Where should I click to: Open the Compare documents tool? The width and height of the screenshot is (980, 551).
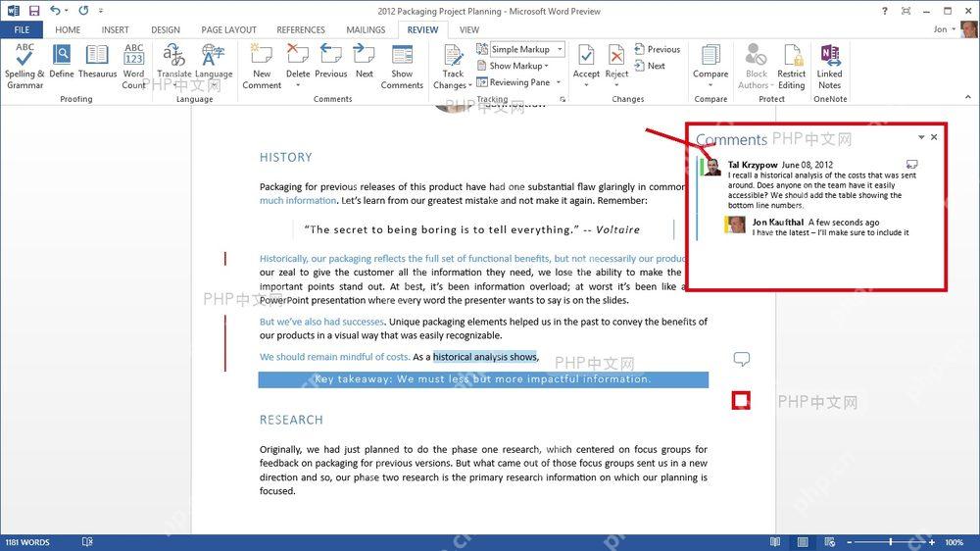(x=710, y=65)
